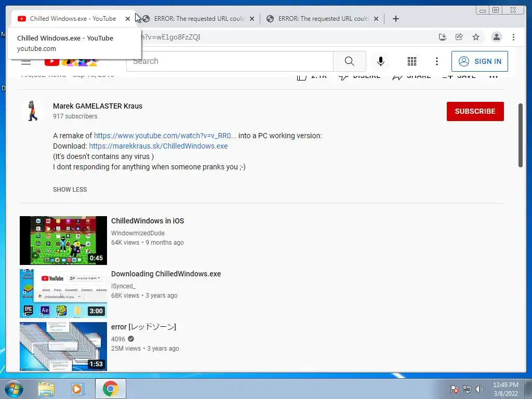Image resolution: width=532 pixels, height=399 pixels.
Task: Click the Marek GAMELASTER Kraus channel avatar
Action: point(32,111)
